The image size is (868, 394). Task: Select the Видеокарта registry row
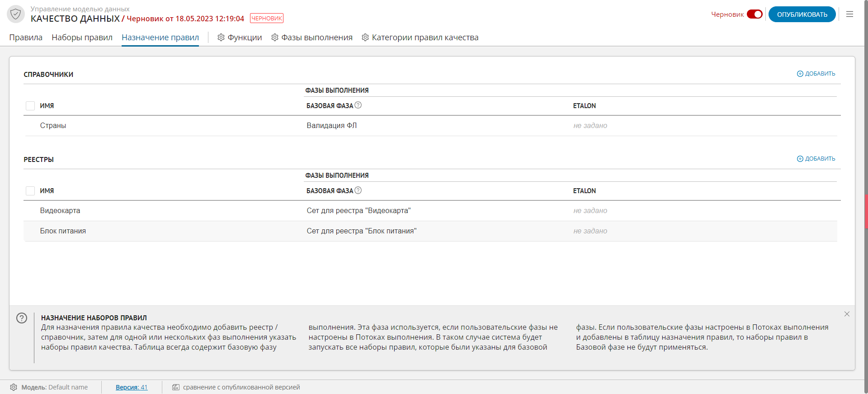430,211
